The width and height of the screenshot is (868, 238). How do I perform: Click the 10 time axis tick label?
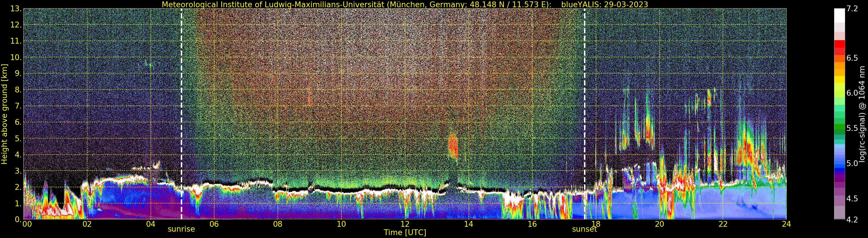point(341,224)
